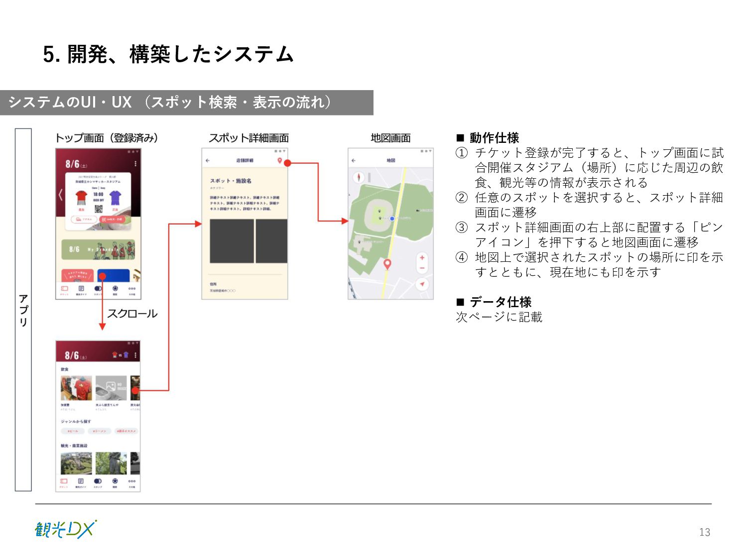Select ticket icon in scrolled screen navbar
Viewport: 747px width, 560px height.
(x=64, y=481)
